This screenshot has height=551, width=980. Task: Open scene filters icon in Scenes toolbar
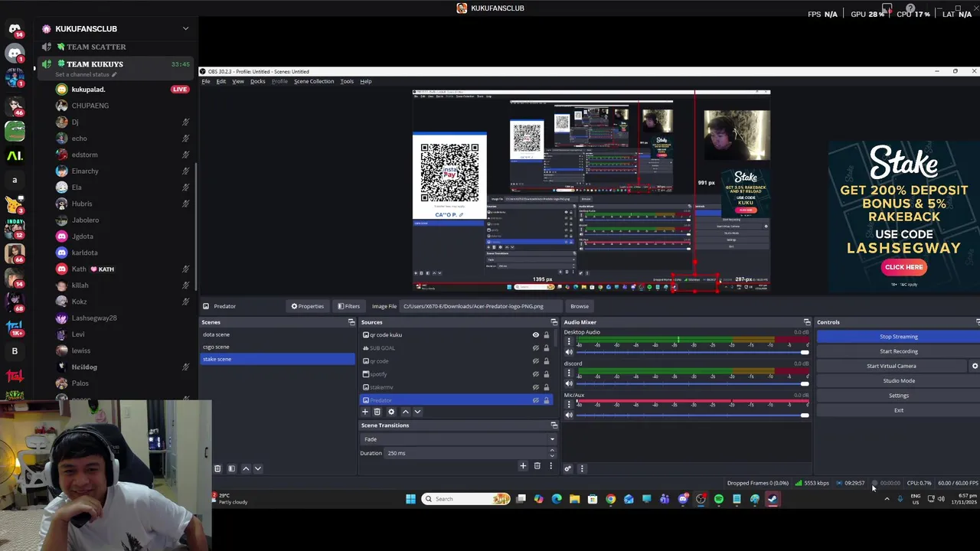[231, 468]
